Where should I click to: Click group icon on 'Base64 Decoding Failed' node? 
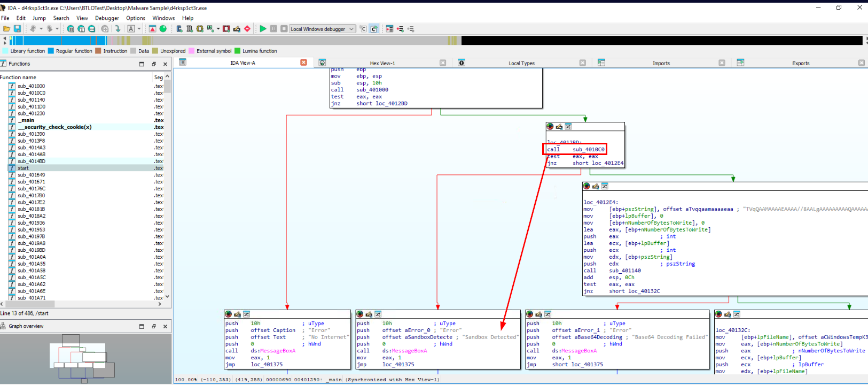point(548,314)
